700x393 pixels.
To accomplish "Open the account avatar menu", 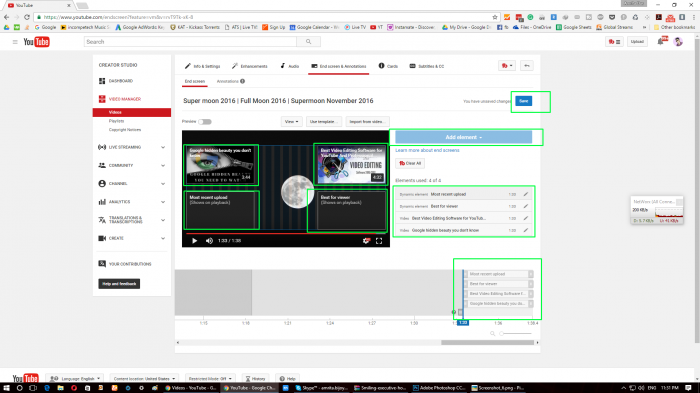I will point(678,42).
